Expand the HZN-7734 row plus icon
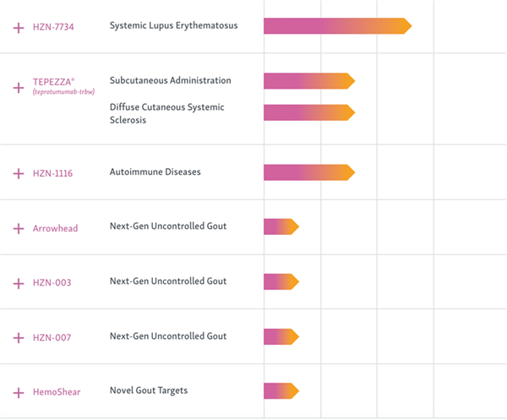This screenshot has height=420, width=507. [19, 28]
